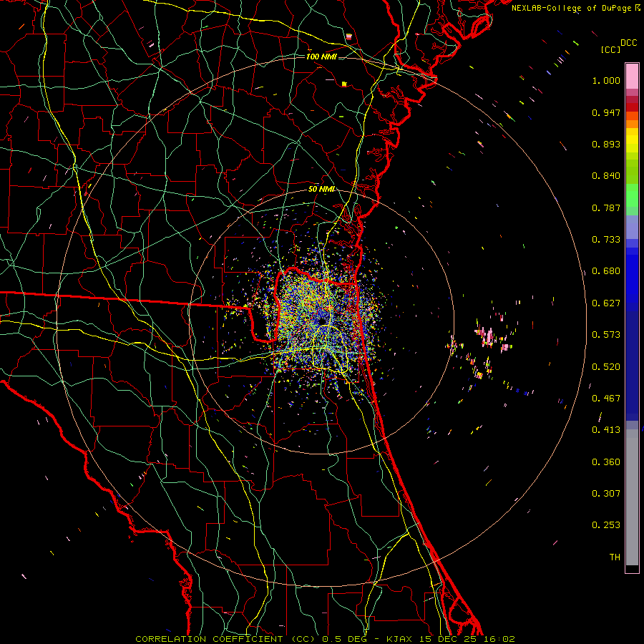Viewport: 644px width, 644px height.
Task: Click the DCC label above the color scale
Action: [x=629, y=43]
